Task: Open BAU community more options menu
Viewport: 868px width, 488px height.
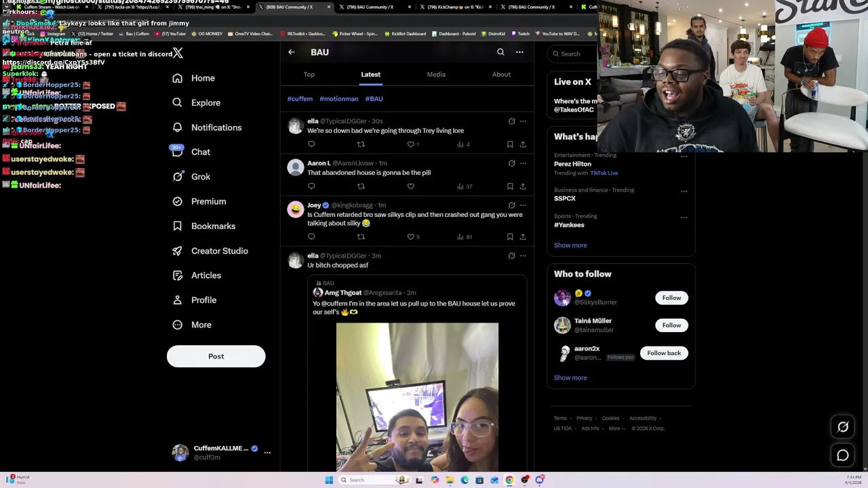Action: click(519, 52)
